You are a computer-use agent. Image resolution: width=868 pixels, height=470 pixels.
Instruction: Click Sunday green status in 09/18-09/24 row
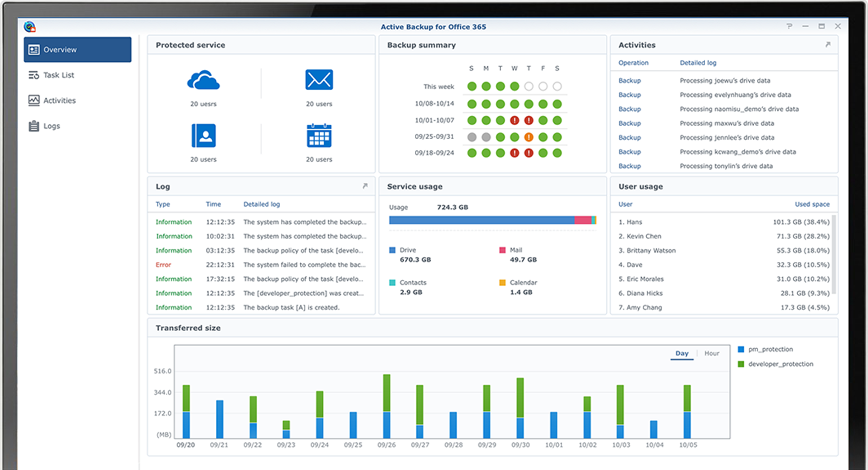(x=472, y=153)
